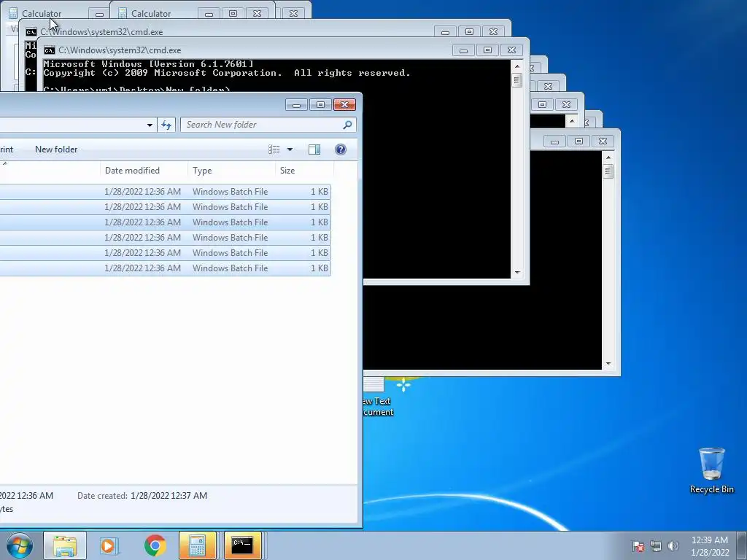Sort by the Type column header
Image resolution: width=747 pixels, height=560 pixels.
click(x=231, y=171)
